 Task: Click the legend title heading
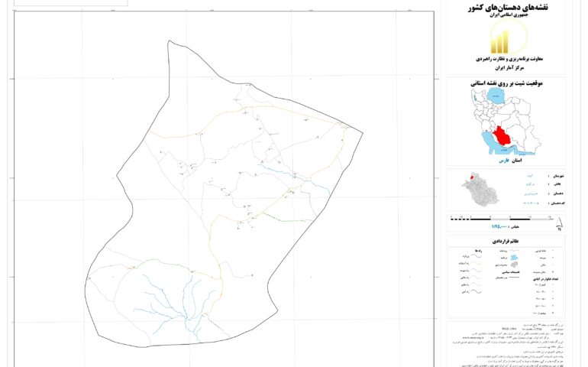click(505, 239)
